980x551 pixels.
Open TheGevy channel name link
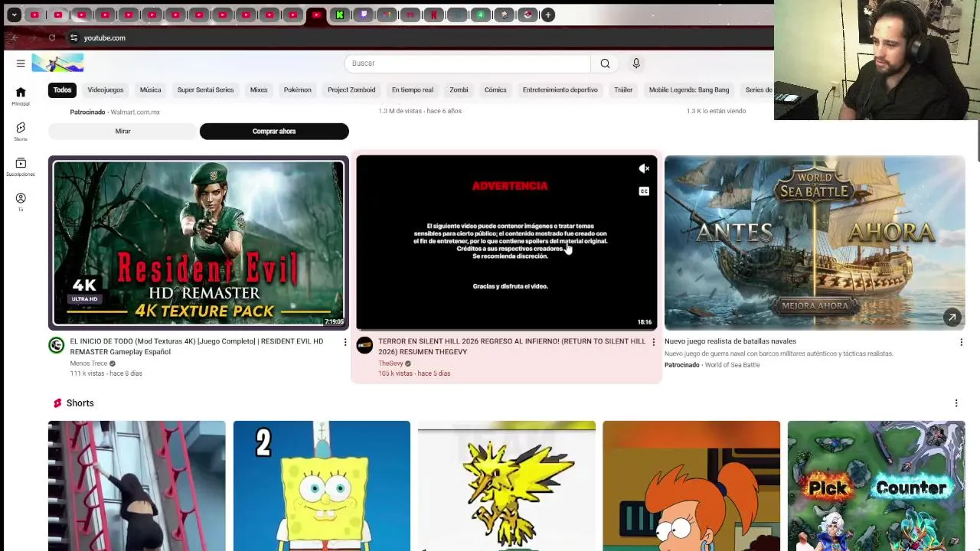(390, 364)
